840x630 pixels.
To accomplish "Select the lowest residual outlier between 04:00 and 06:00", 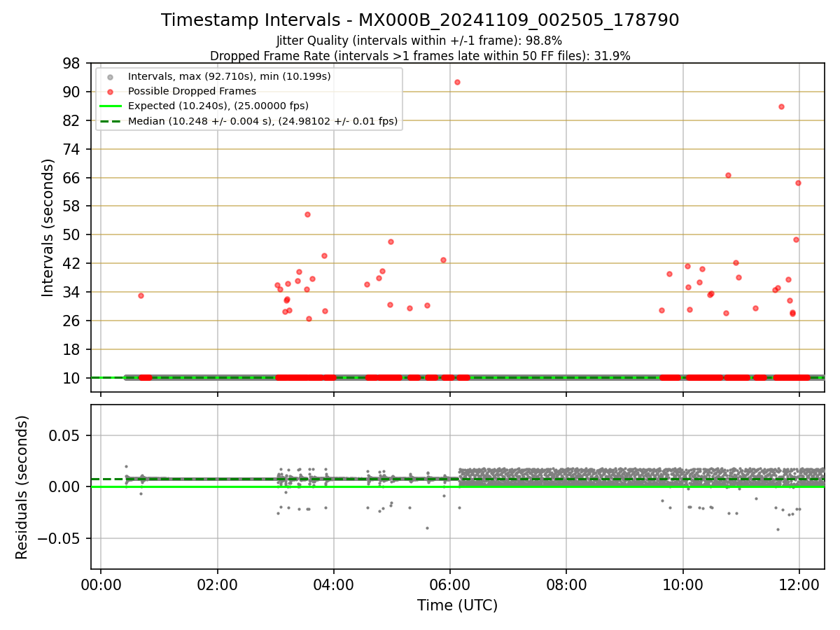I will [427, 528].
